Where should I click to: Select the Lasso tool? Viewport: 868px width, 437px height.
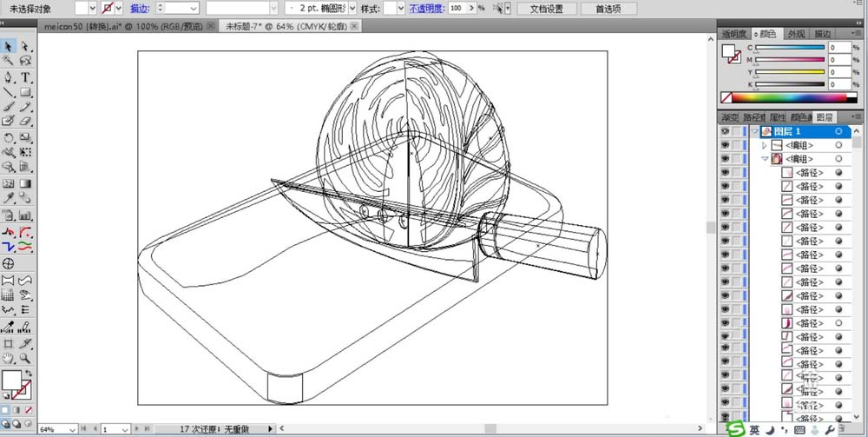pyautogui.click(x=25, y=60)
